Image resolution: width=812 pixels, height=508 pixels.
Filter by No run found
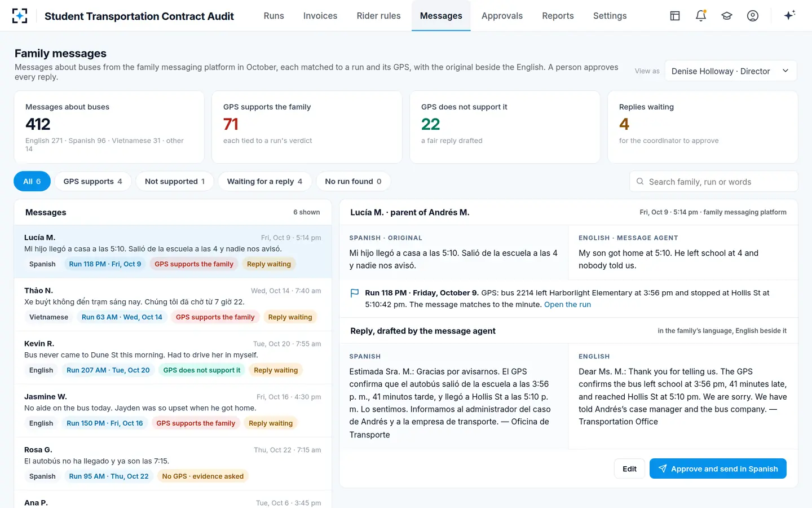click(354, 181)
